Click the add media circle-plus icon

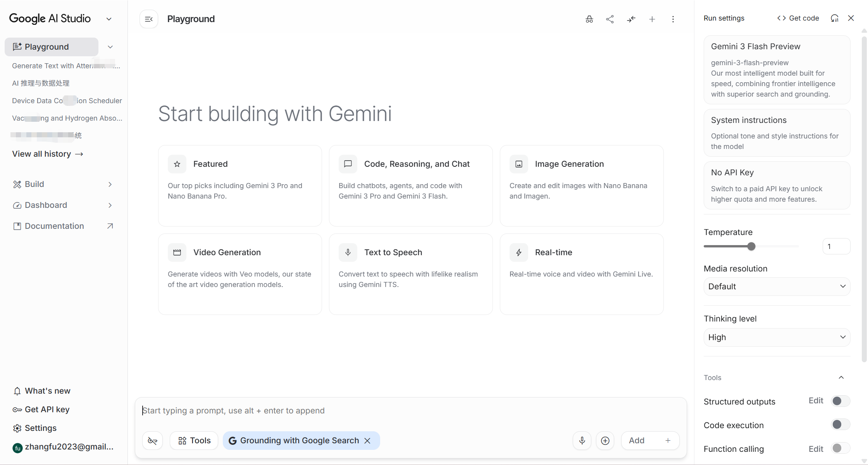pyautogui.click(x=605, y=441)
